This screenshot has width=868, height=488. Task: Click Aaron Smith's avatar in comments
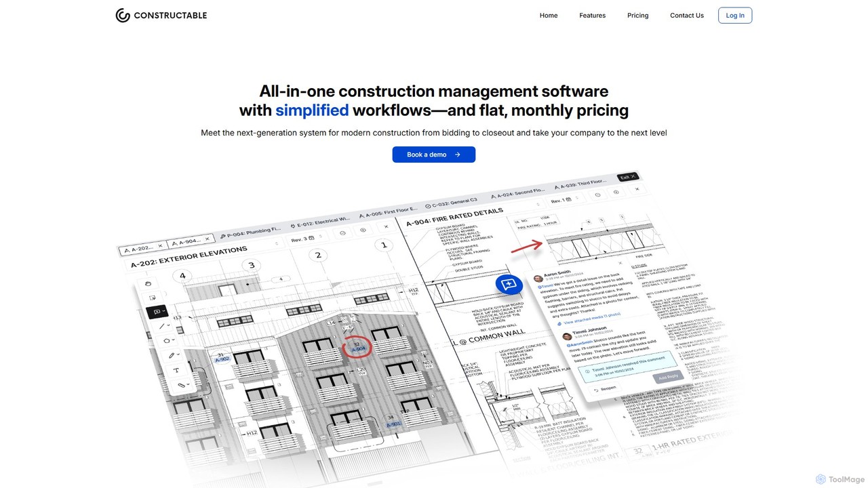pyautogui.click(x=538, y=279)
